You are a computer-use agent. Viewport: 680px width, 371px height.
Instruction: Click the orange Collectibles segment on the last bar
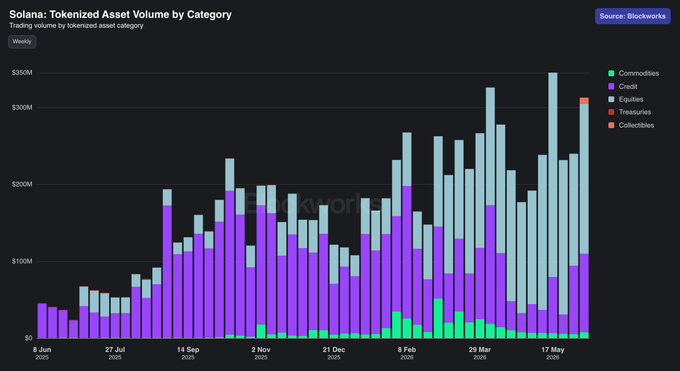(584, 101)
